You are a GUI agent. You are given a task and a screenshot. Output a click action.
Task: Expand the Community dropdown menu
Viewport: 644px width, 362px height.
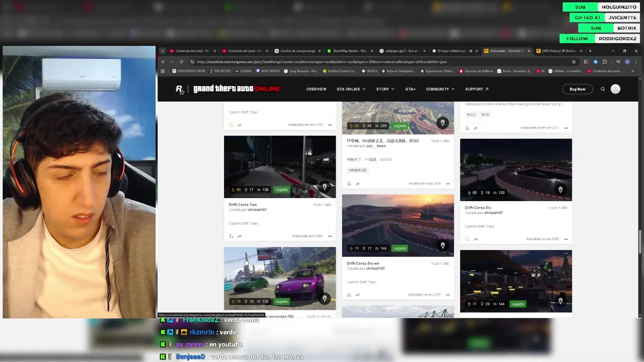(440, 89)
